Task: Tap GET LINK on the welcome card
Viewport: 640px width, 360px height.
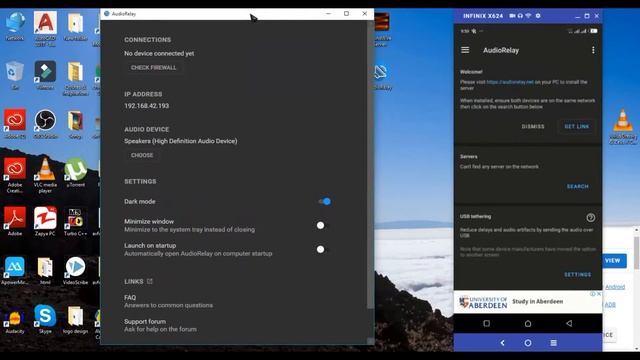Action: coord(577,127)
